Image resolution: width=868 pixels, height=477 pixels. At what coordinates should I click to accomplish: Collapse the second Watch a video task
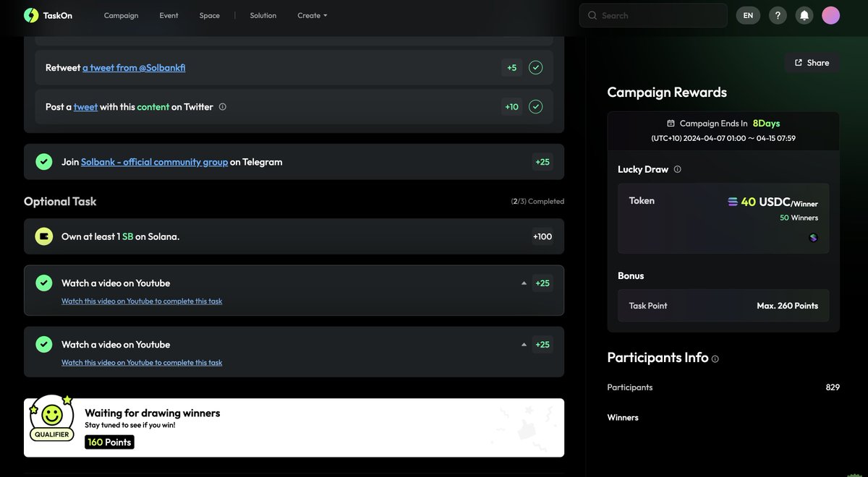coord(524,345)
